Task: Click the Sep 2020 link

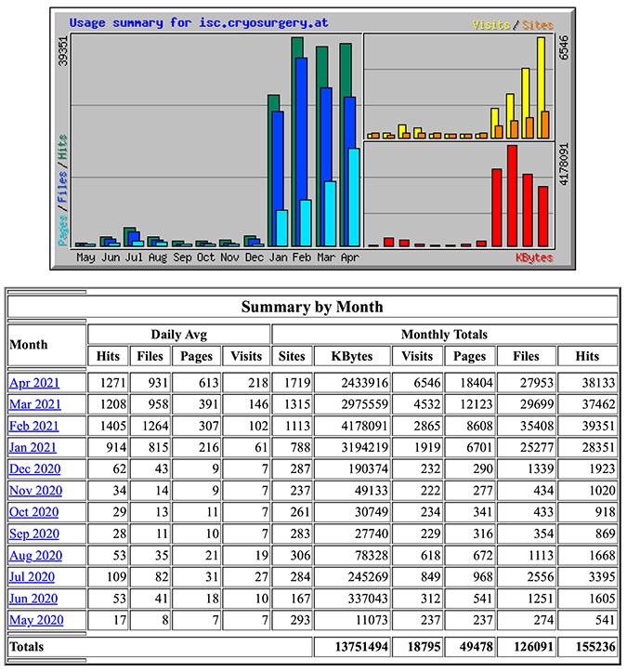Action: [x=35, y=534]
